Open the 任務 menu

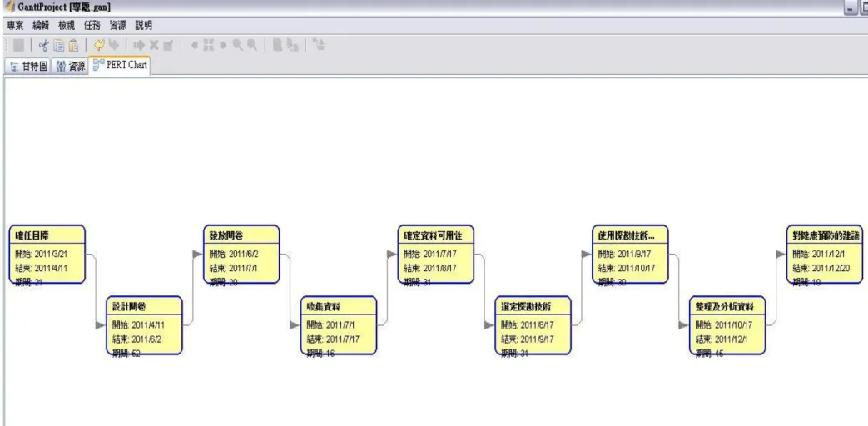[92, 26]
